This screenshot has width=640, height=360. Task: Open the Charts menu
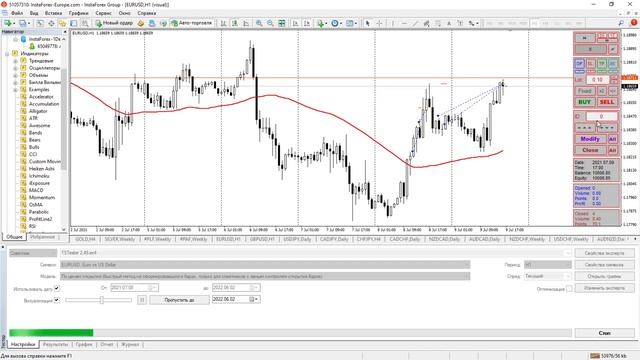[78, 13]
